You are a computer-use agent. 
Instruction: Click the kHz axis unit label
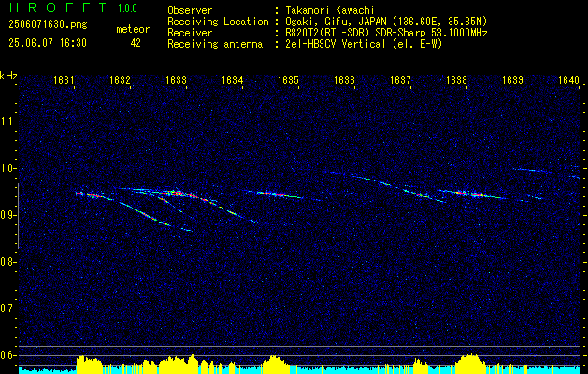coord(8,76)
